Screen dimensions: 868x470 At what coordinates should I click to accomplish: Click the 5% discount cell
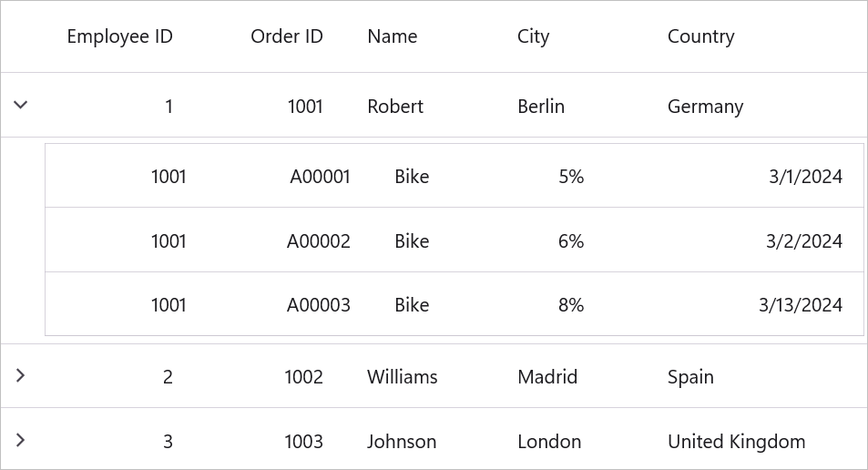point(570,177)
